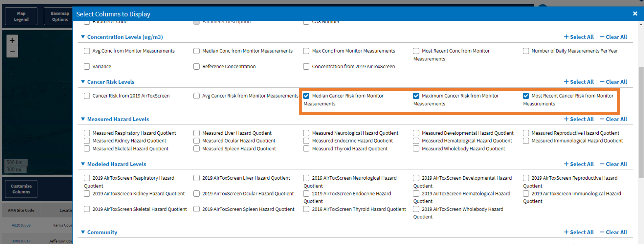Image resolution: width=644 pixels, height=244 pixels.
Task: Uncheck Most Recent Cancer Risk from Monitor Measurements
Action: click(526, 96)
